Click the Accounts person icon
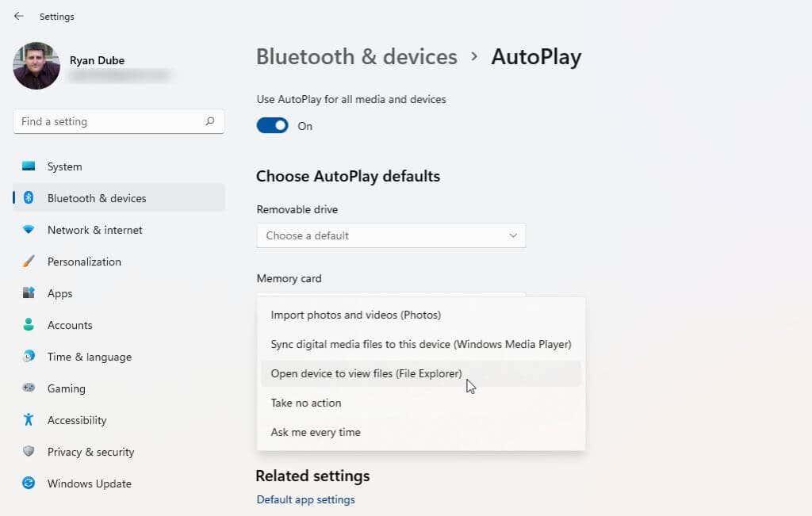Viewport: 812px width, 516px height. pyautogui.click(x=29, y=325)
